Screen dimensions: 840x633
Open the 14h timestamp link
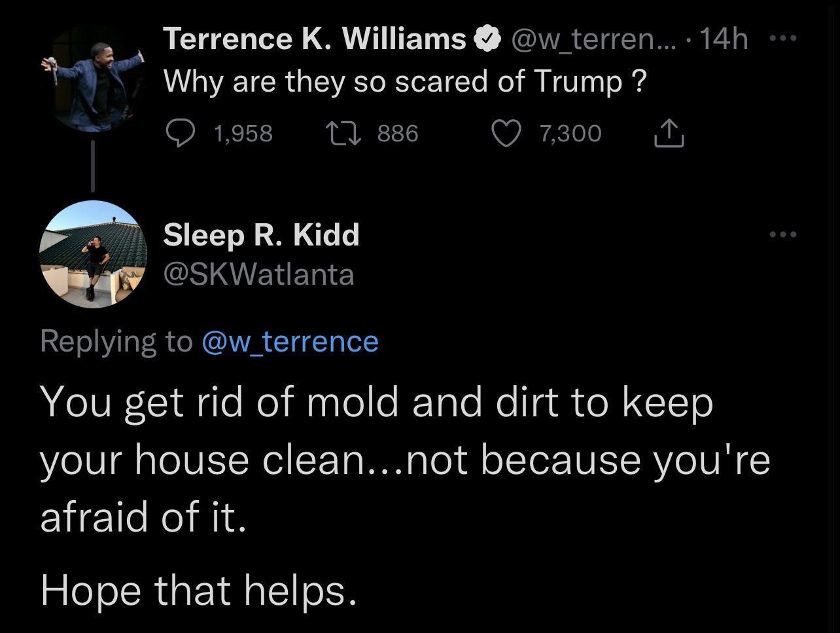(724, 38)
